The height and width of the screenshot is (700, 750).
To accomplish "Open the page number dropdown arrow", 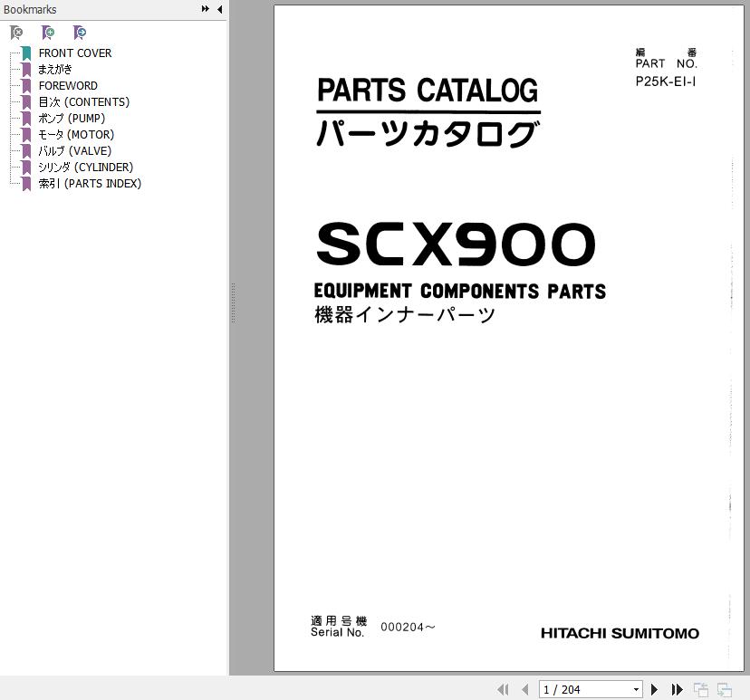I will [x=636, y=689].
